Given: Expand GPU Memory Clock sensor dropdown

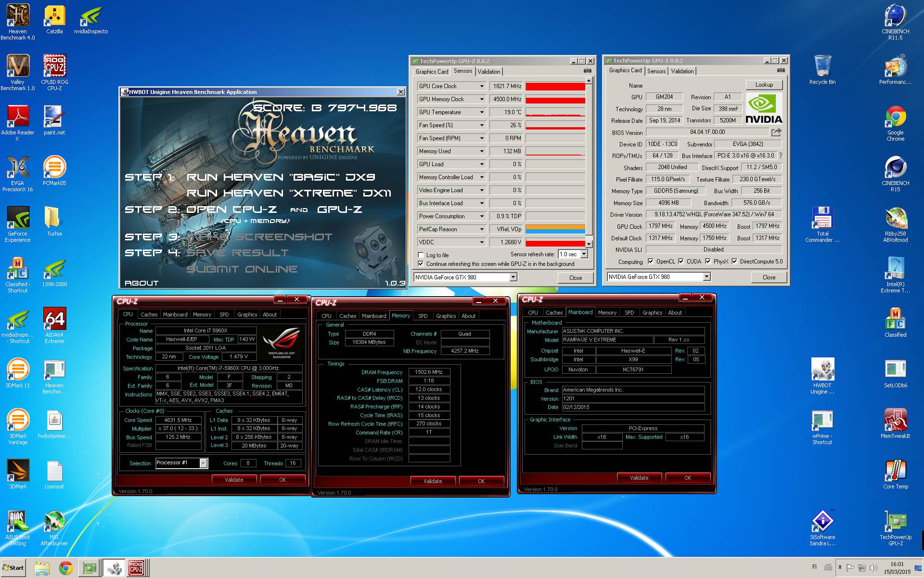Looking at the screenshot, I should point(481,99).
